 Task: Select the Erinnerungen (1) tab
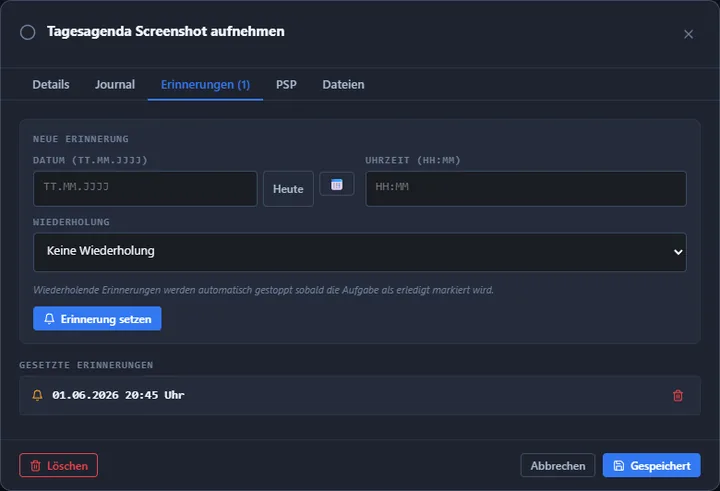(x=205, y=85)
